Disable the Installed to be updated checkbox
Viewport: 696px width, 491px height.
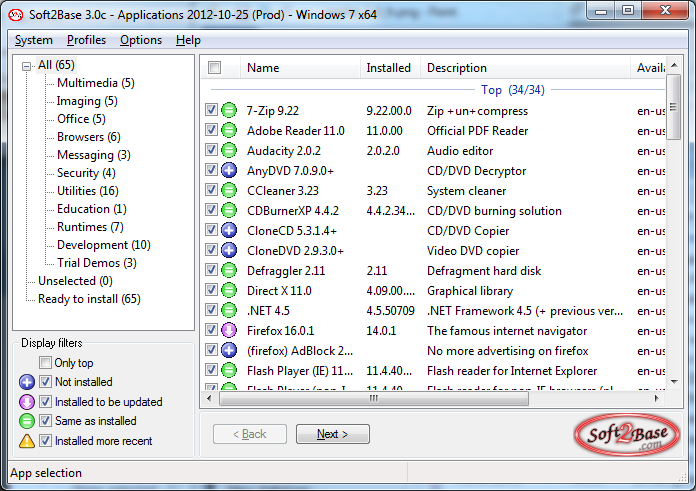[x=45, y=401]
